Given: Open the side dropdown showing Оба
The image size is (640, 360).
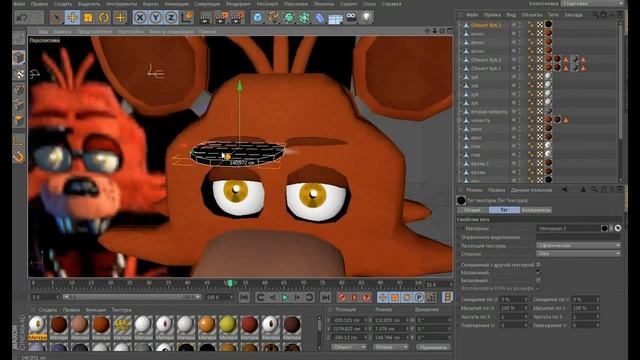Looking at the screenshot, I should tap(578, 253).
